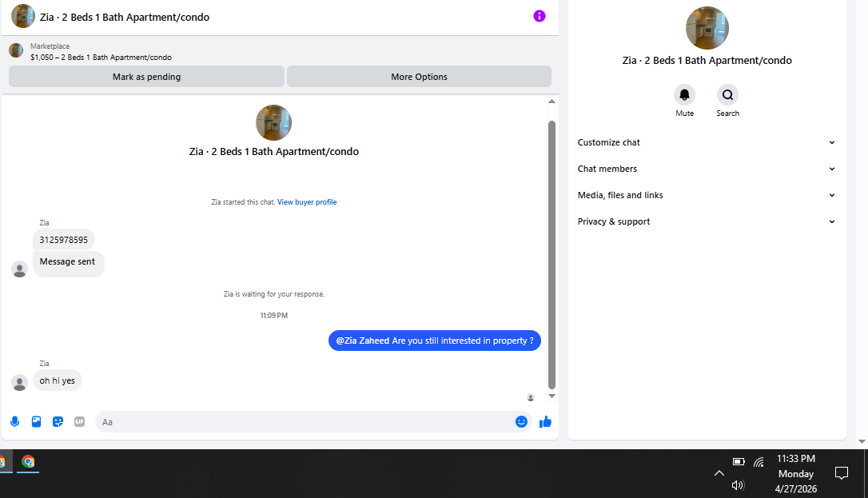
Task: Click the '@Zia Zaheed' mention in sent message
Action: coord(363,341)
